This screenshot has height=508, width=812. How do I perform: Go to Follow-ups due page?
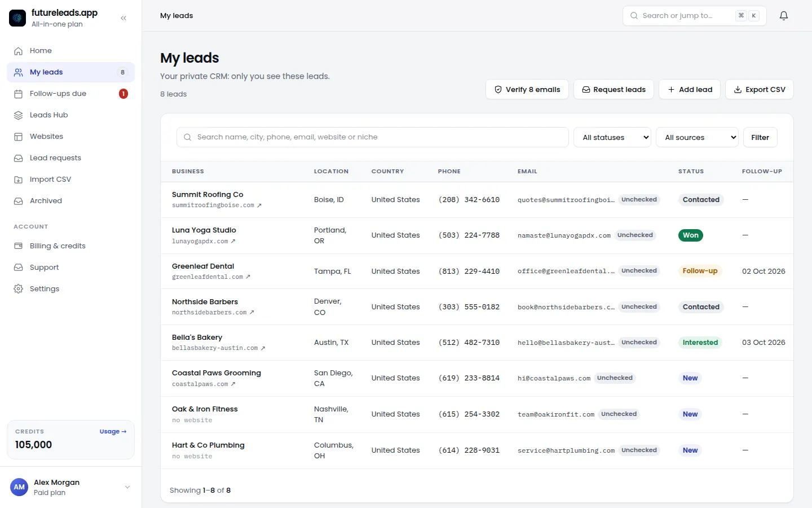tap(71, 94)
